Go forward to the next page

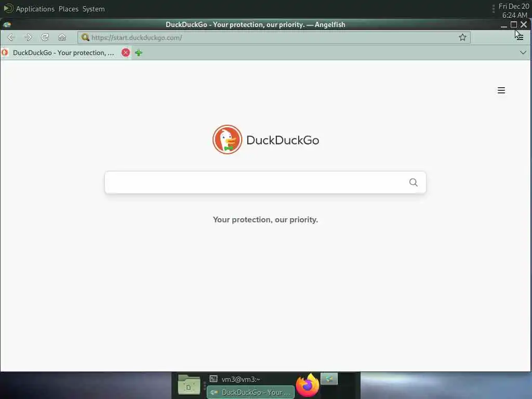pos(28,37)
